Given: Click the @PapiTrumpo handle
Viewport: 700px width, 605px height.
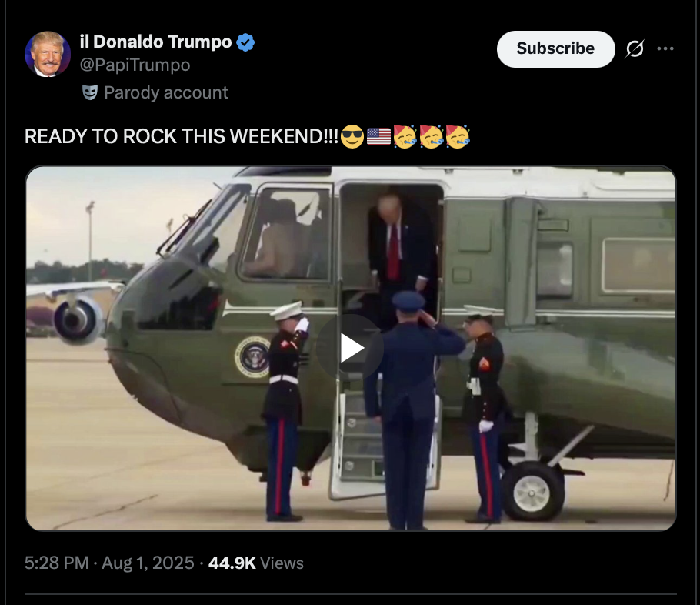Looking at the screenshot, I should pyautogui.click(x=135, y=65).
